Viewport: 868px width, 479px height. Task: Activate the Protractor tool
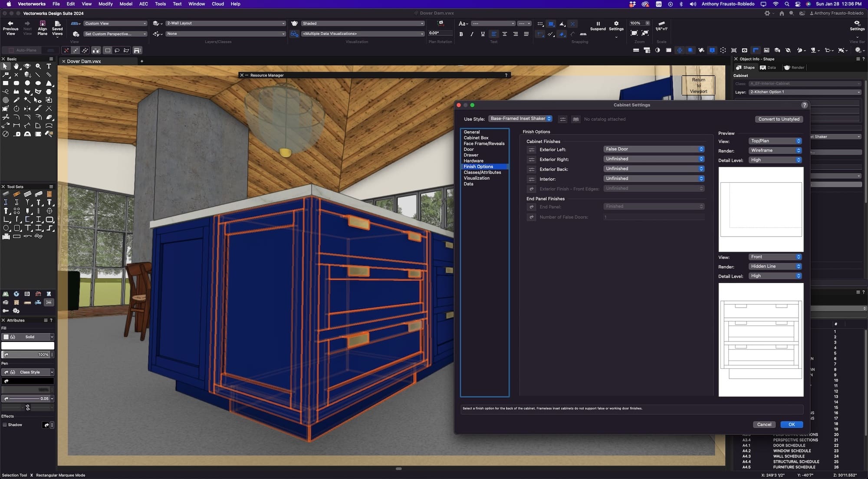[27, 134]
